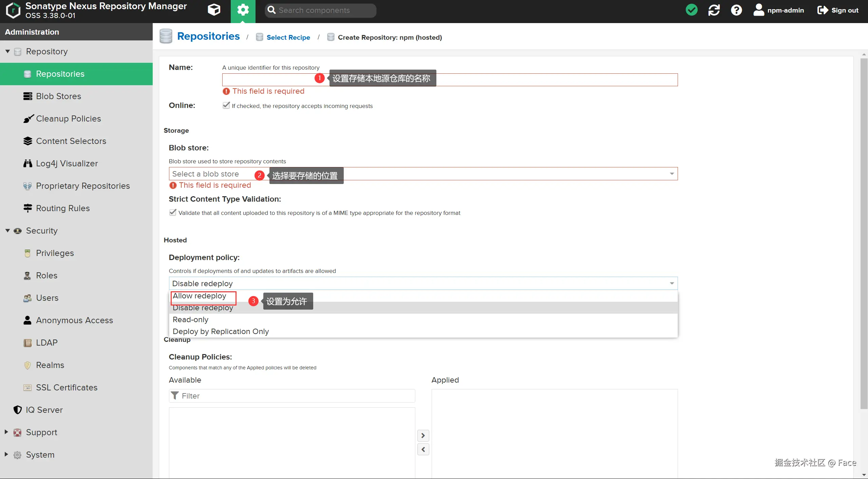Collapse the Repository tree section
Viewport: 868px width, 479px height.
pos(7,51)
